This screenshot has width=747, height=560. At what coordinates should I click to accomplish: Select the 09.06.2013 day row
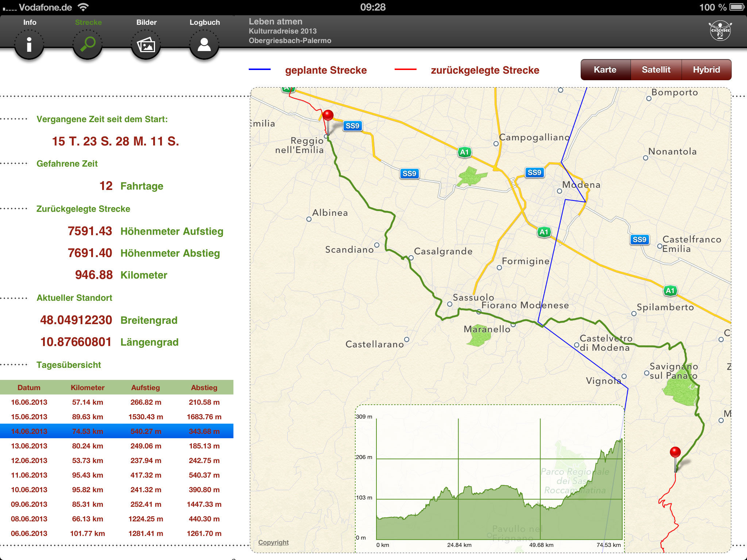(117, 504)
